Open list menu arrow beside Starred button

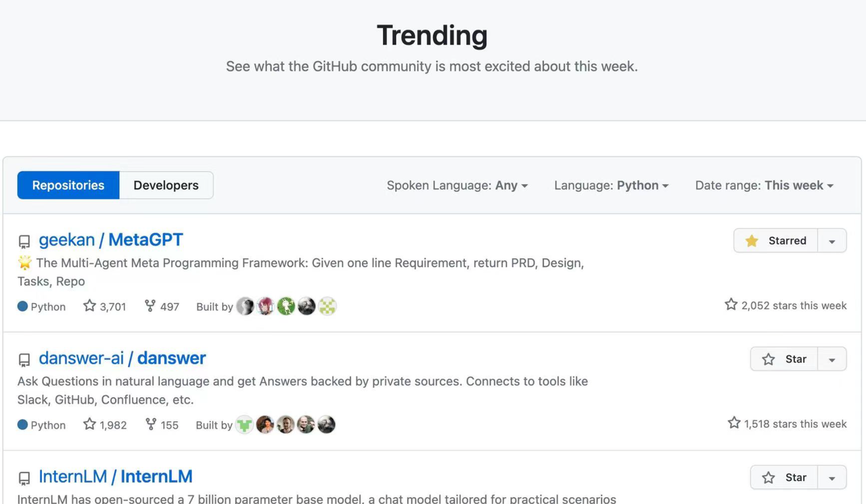coord(832,241)
